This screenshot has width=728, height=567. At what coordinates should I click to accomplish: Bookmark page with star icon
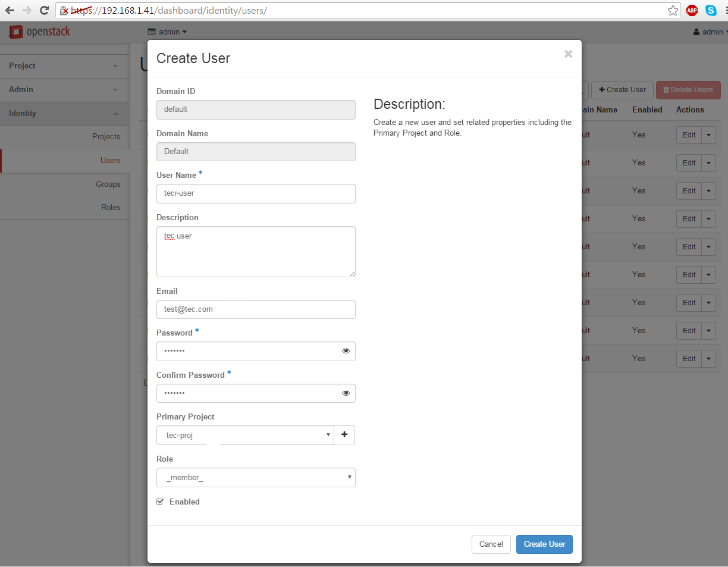point(673,10)
